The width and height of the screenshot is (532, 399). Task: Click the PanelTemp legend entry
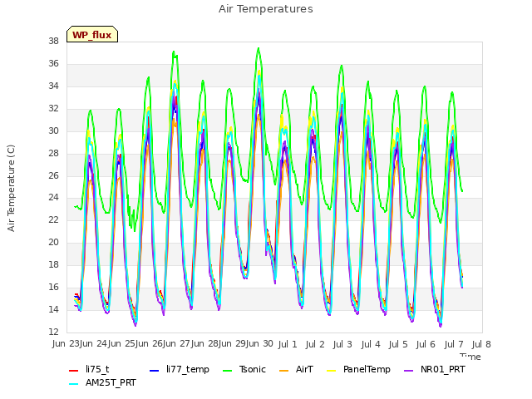[358, 369]
